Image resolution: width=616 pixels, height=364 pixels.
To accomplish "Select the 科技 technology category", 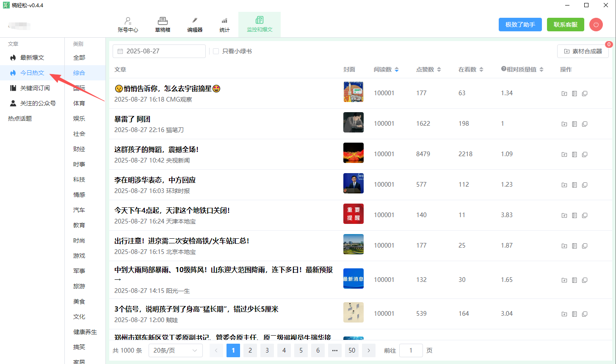I will (x=79, y=179).
